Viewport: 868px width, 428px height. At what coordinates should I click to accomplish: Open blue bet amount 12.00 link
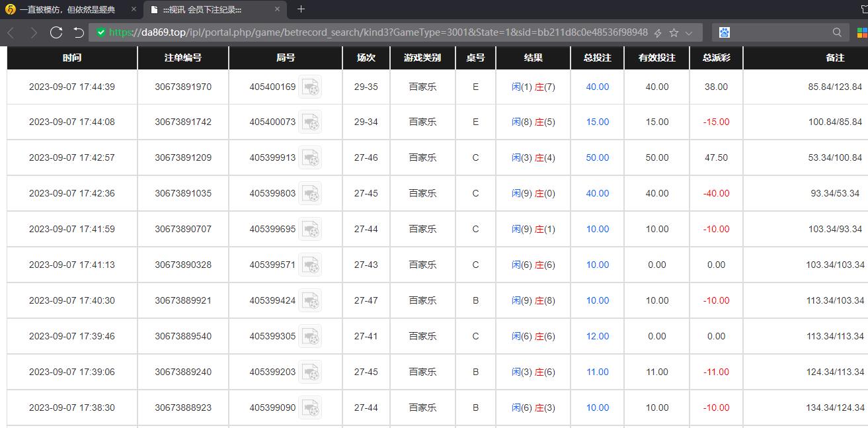[598, 337]
